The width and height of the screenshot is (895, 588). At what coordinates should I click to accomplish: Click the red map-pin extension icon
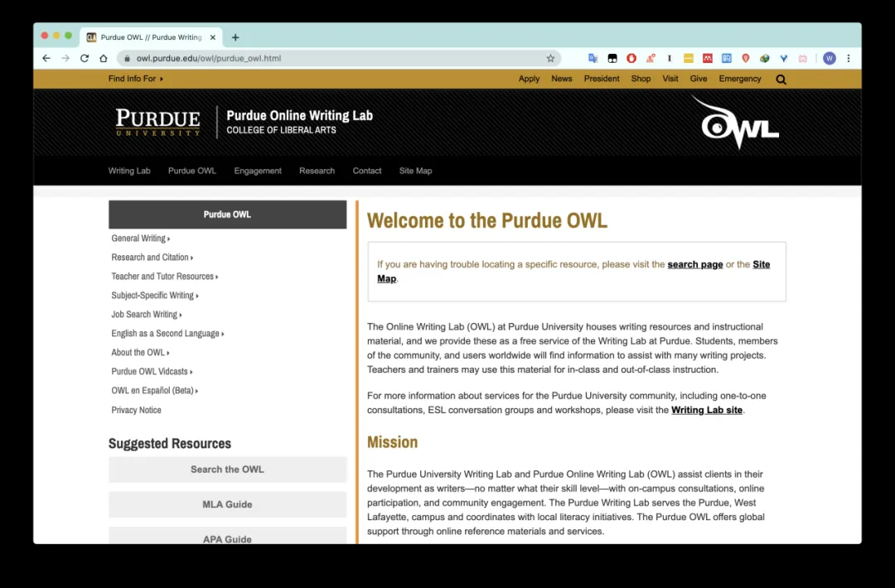[x=746, y=58]
